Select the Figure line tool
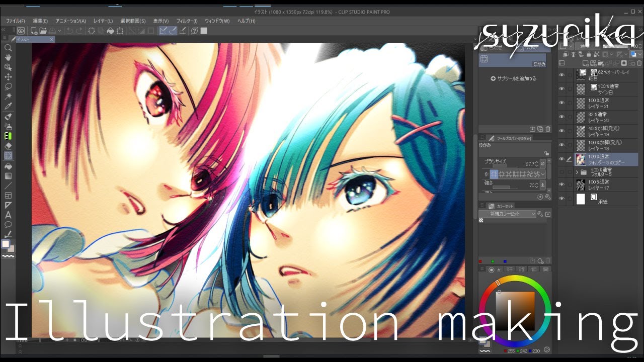Viewport: 644px width, 362px height. click(8, 186)
